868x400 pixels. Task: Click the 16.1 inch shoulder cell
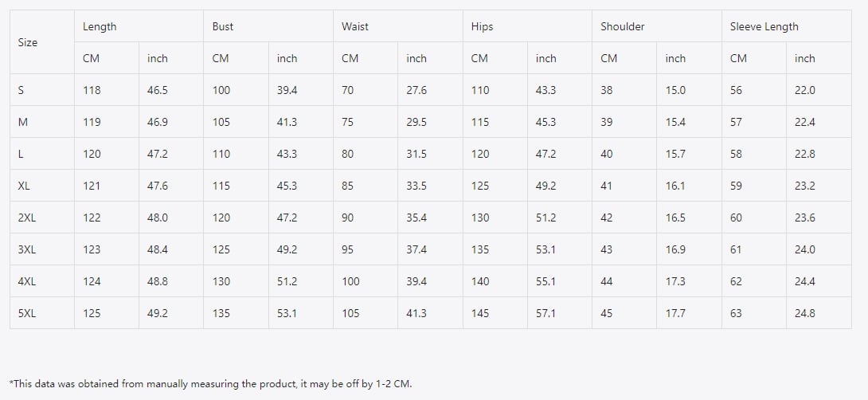click(689, 186)
